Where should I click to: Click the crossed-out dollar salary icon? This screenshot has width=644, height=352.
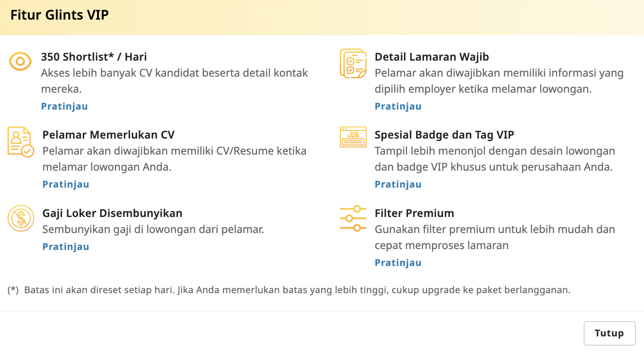[x=20, y=218]
